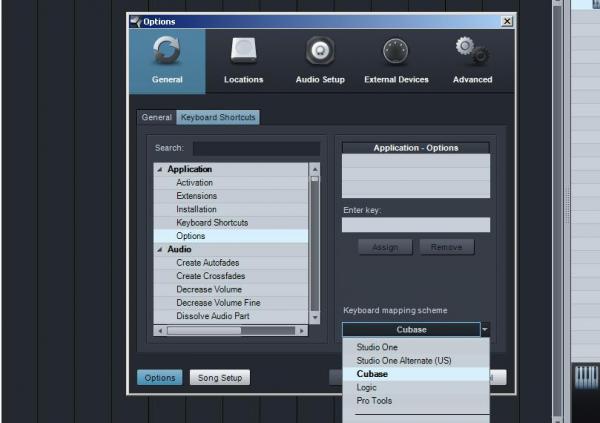The image size is (600, 423).
Task: Open the keyboard mapping scheme dropdown arrow
Action: point(485,329)
